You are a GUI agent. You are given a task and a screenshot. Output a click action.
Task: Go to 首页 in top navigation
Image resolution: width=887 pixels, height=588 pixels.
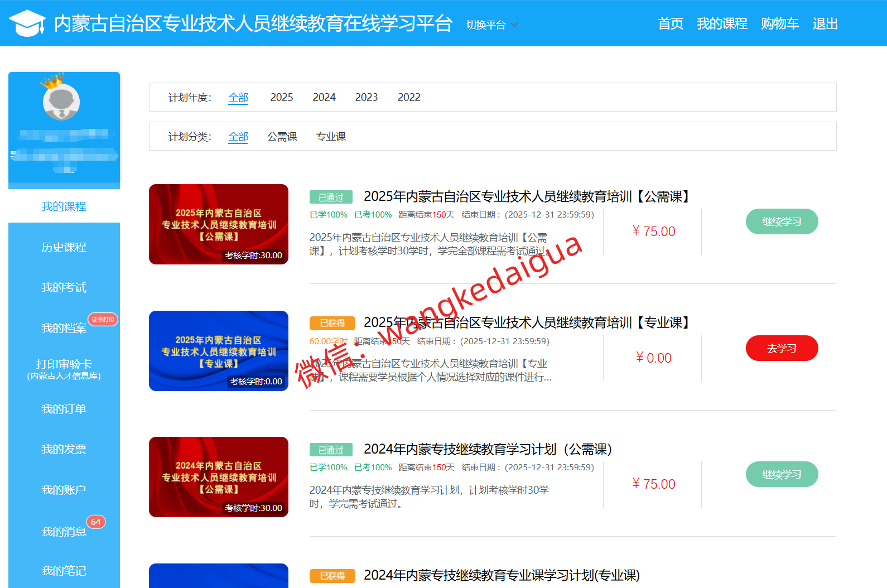click(x=671, y=23)
